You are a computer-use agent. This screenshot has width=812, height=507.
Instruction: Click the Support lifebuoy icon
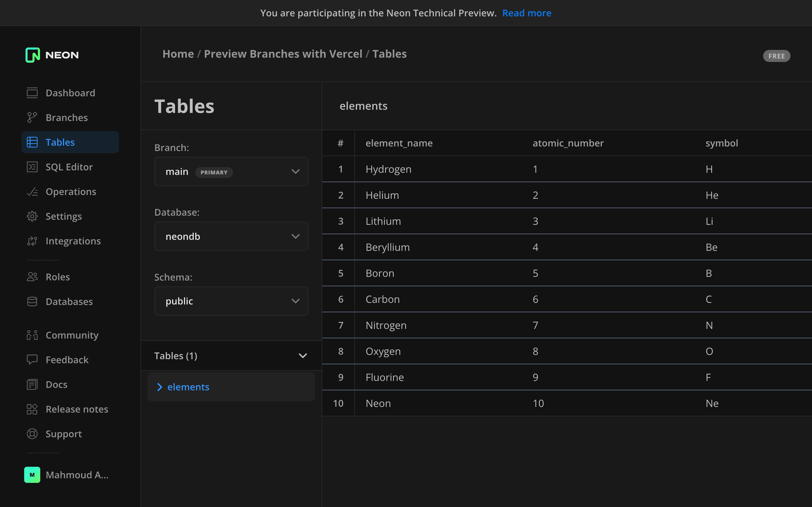tap(32, 434)
